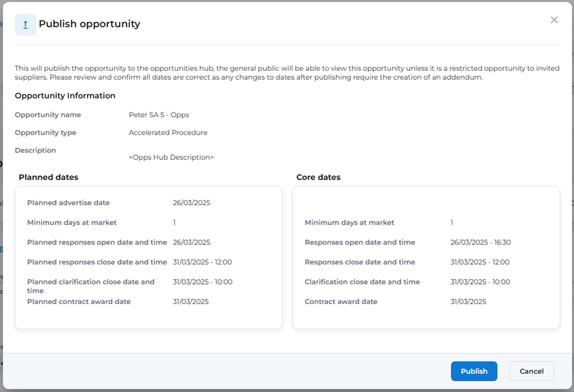Select the opportunity name Peter SA 5 - Opps
The height and width of the screenshot is (392, 574).
(159, 115)
